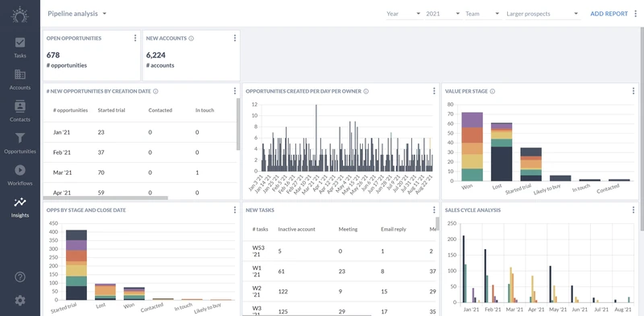644x316 pixels.
Task: Open the Value Per Stage options menu
Action: [x=634, y=91]
